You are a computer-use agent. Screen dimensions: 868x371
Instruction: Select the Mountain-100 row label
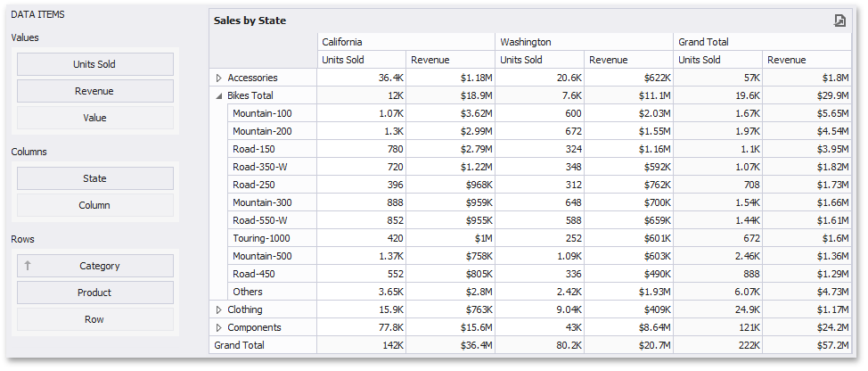pos(262,113)
